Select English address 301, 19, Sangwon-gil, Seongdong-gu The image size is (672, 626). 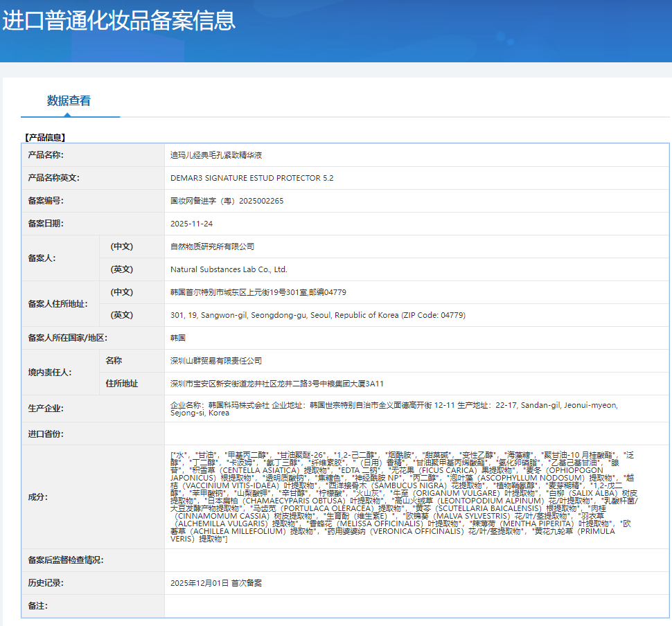(x=239, y=315)
